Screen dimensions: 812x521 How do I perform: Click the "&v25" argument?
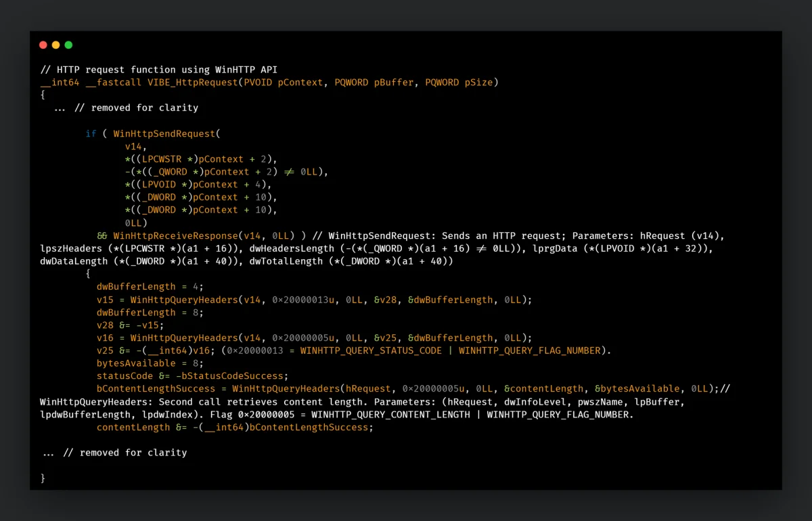(388, 338)
